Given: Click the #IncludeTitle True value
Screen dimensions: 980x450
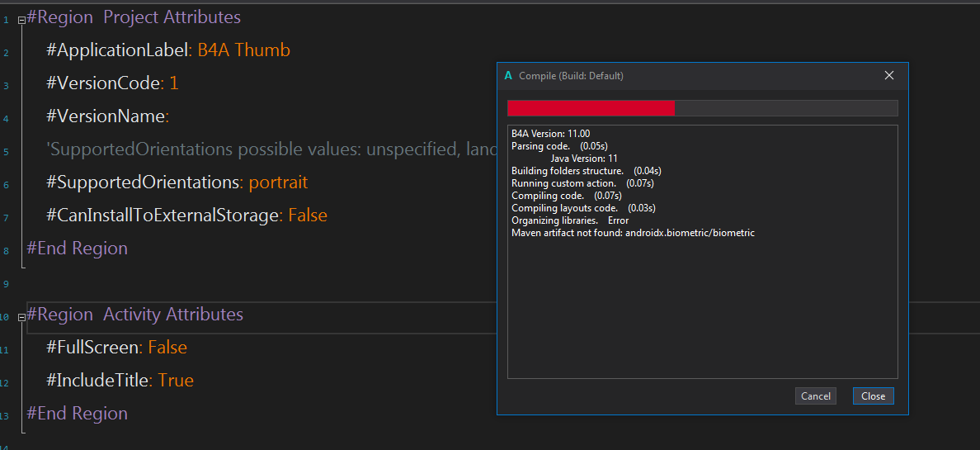Looking at the screenshot, I should pyautogui.click(x=176, y=381).
